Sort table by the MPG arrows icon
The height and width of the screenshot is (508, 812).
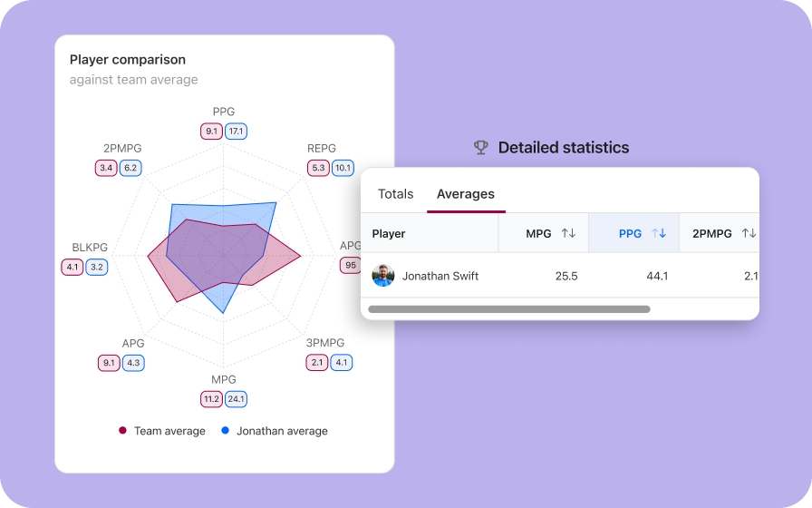click(568, 233)
